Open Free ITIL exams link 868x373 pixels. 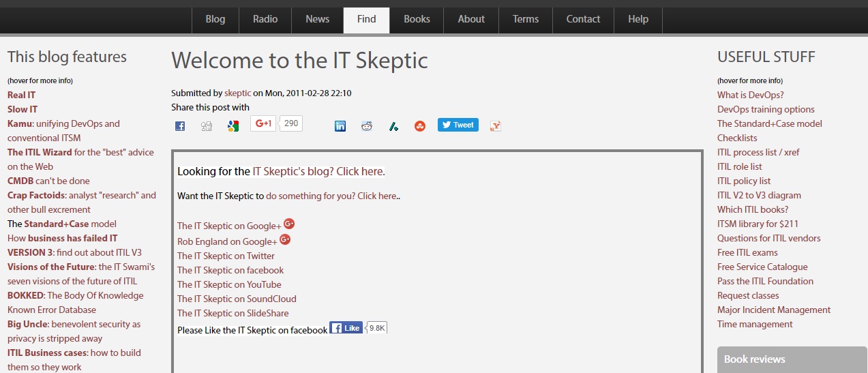click(747, 252)
